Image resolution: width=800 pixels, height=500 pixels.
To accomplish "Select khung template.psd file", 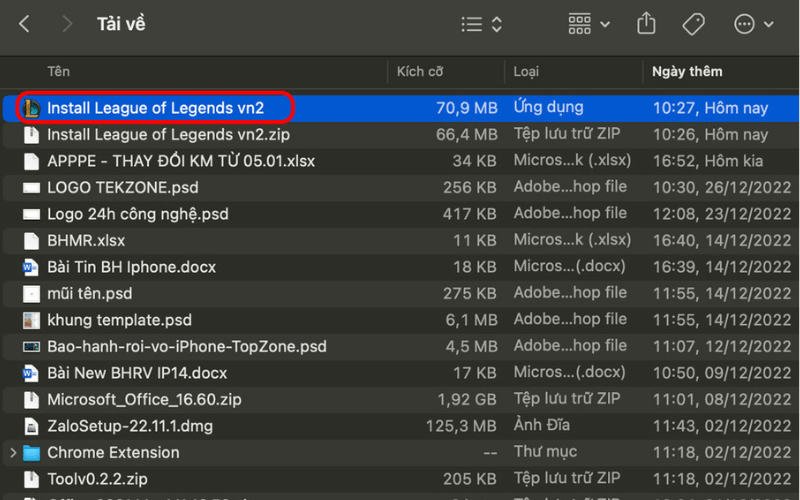I will 119,320.
